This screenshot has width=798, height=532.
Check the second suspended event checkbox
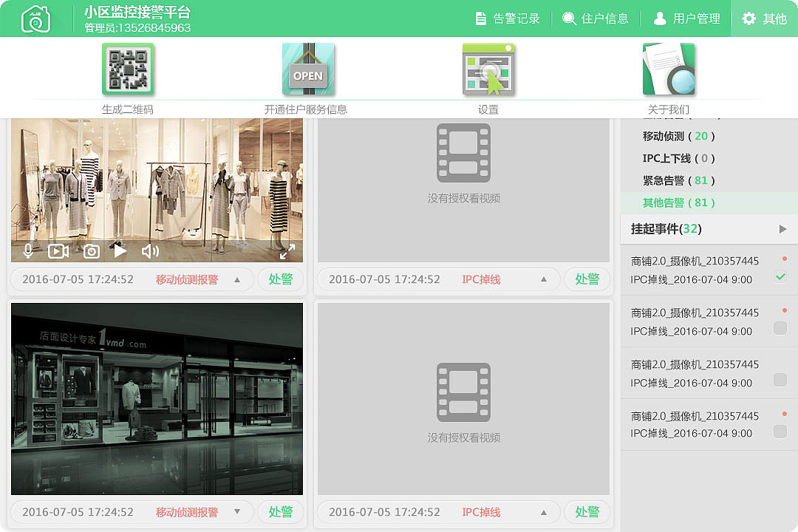click(x=780, y=328)
